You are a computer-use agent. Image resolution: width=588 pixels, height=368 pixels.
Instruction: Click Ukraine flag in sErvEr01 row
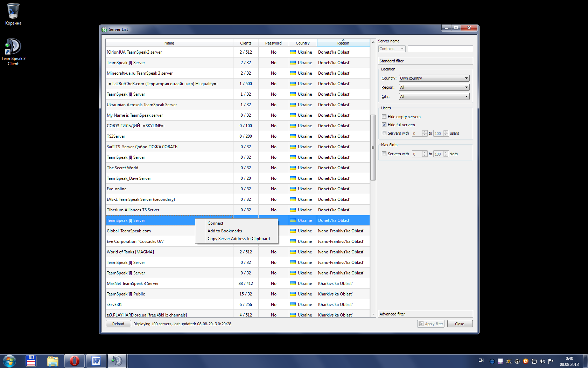tap(293, 305)
